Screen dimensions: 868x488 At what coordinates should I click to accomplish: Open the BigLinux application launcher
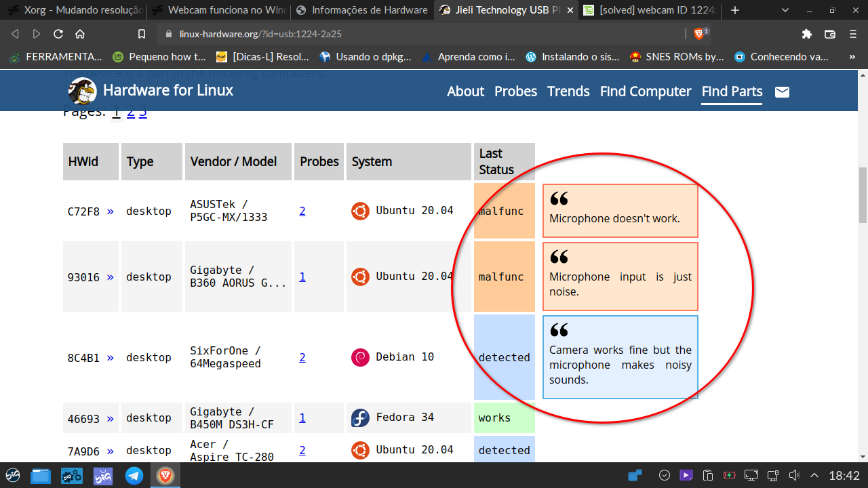14,475
